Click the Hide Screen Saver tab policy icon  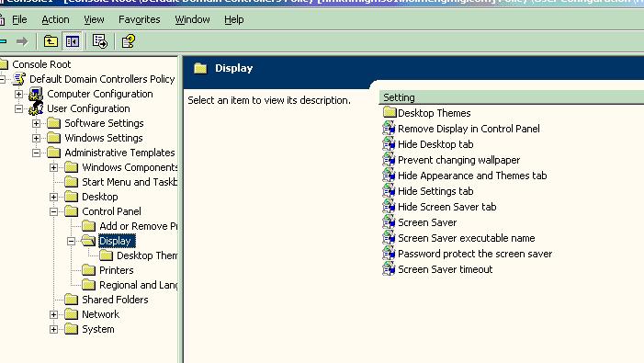point(389,207)
